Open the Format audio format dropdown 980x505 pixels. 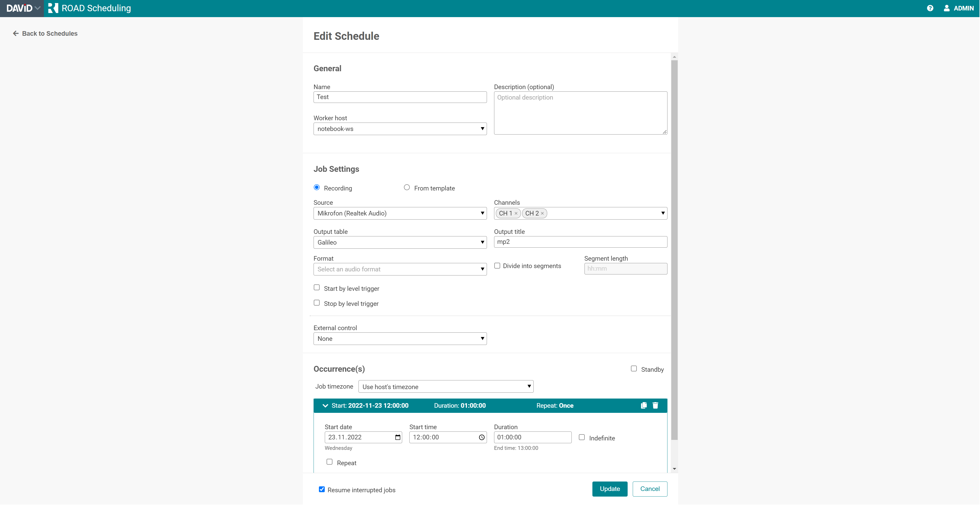tap(400, 269)
